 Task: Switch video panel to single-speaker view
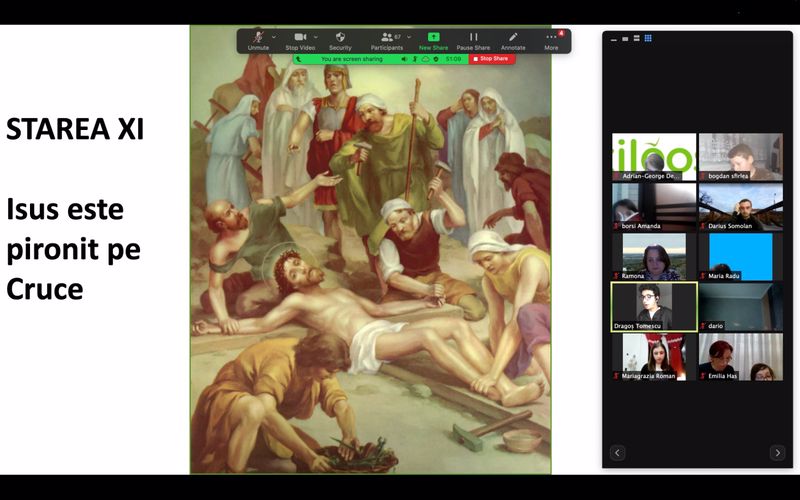click(x=625, y=38)
